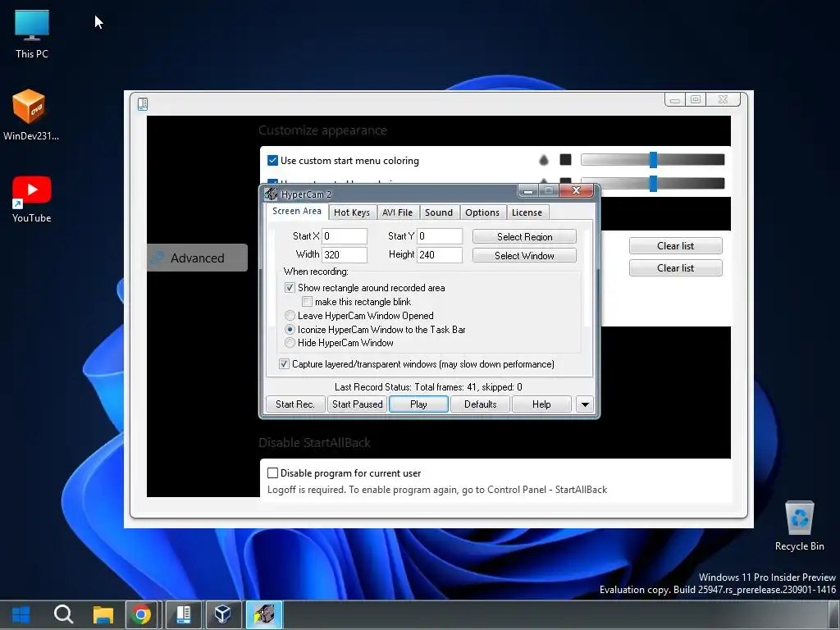840x630 pixels.
Task: Open This PC desktop icon
Action: (x=32, y=34)
